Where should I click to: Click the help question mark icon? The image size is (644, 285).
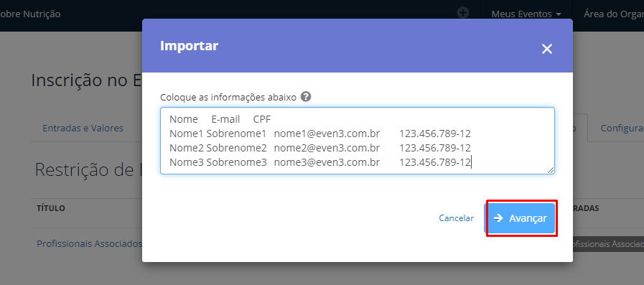[x=306, y=97]
